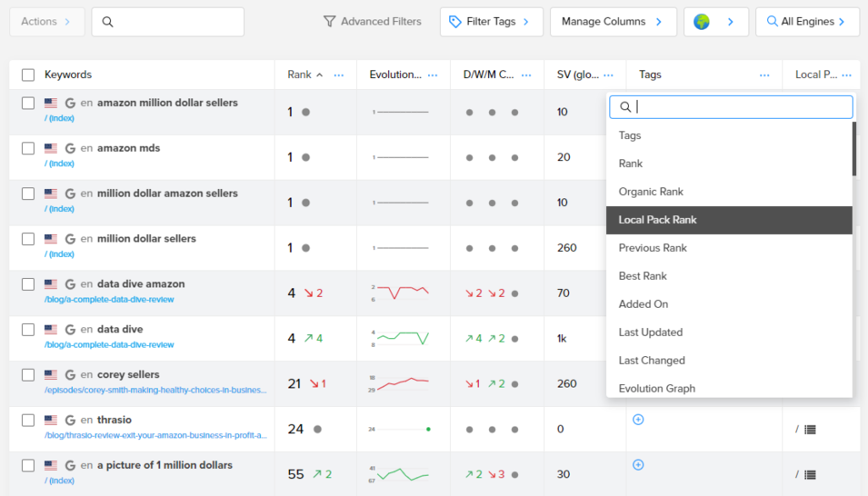The height and width of the screenshot is (496, 868).
Task: Click US flag for 'thrasio' keyword
Action: (x=51, y=421)
